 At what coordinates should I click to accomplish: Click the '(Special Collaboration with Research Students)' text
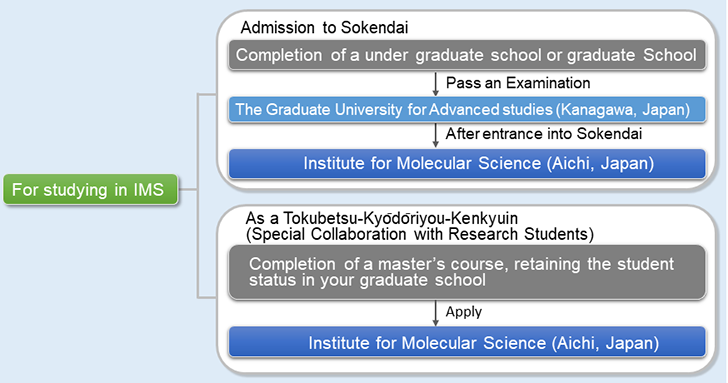coord(420,234)
